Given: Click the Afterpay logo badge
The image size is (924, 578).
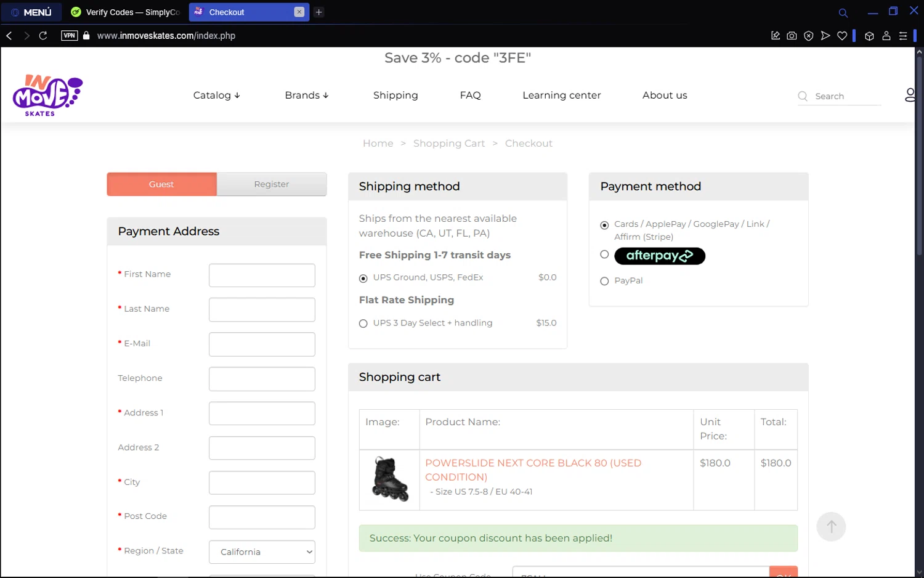Looking at the screenshot, I should click(660, 256).
